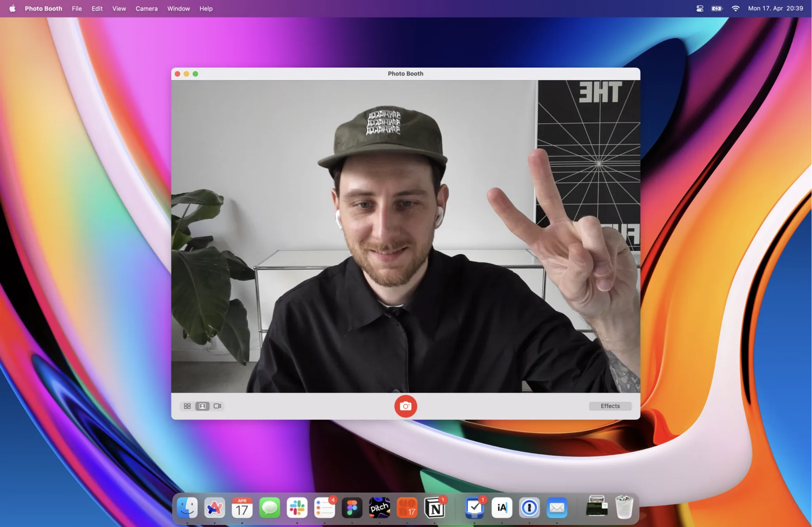Switch to four-up photo burst mode

(x=187, y=406)
